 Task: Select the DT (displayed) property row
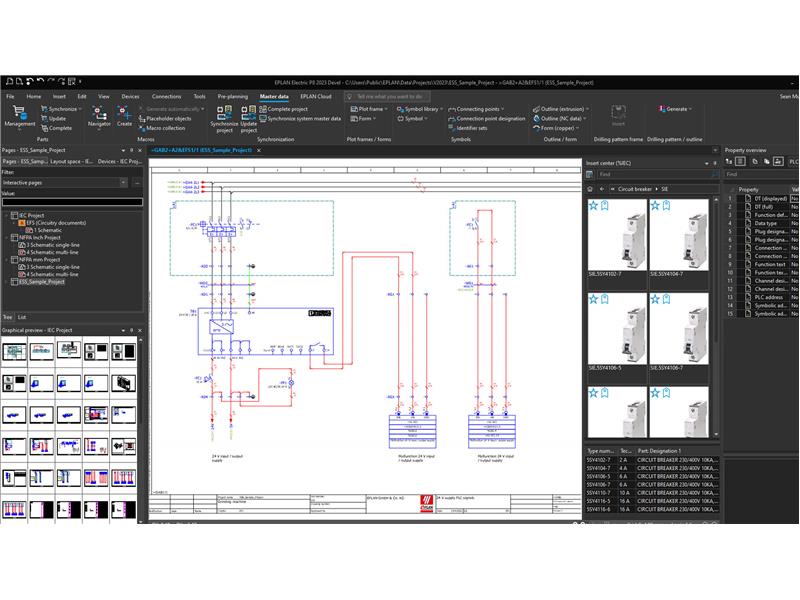pos(761,198)
